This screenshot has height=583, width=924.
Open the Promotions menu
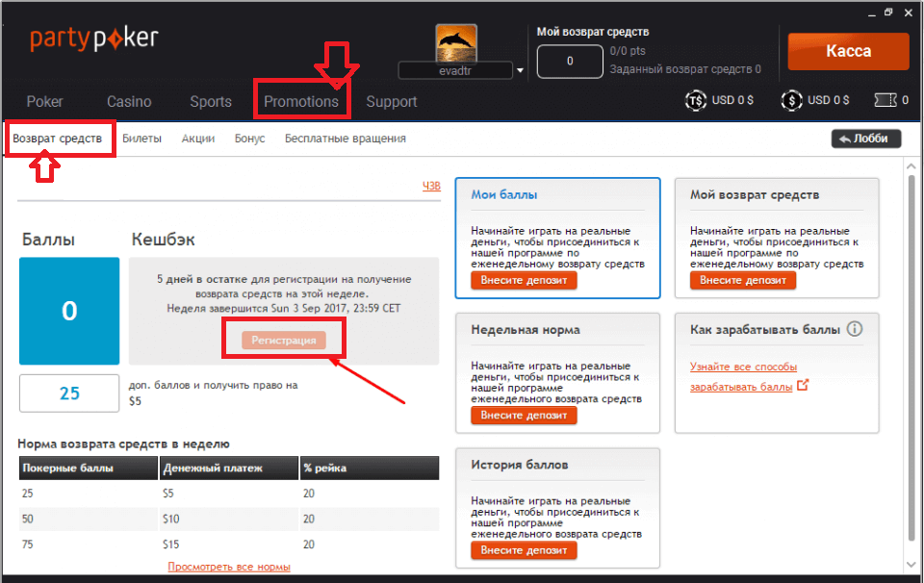click(301, 101)
